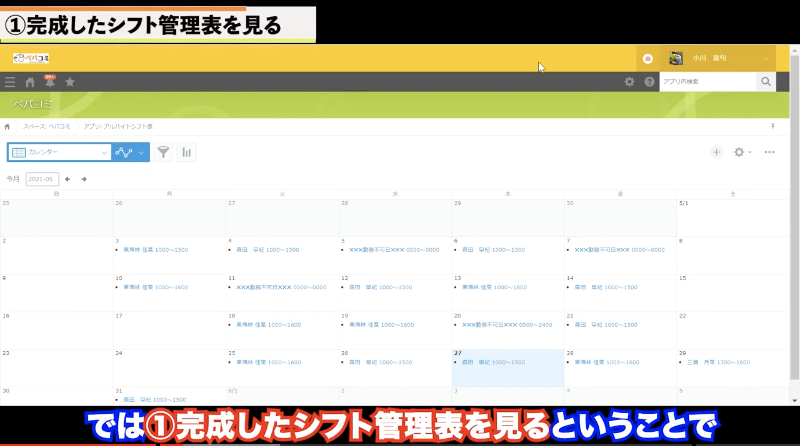This screenshot has height=446, width=800.
Task: Open the shift entry on May 10
Action: coord(156,287)
